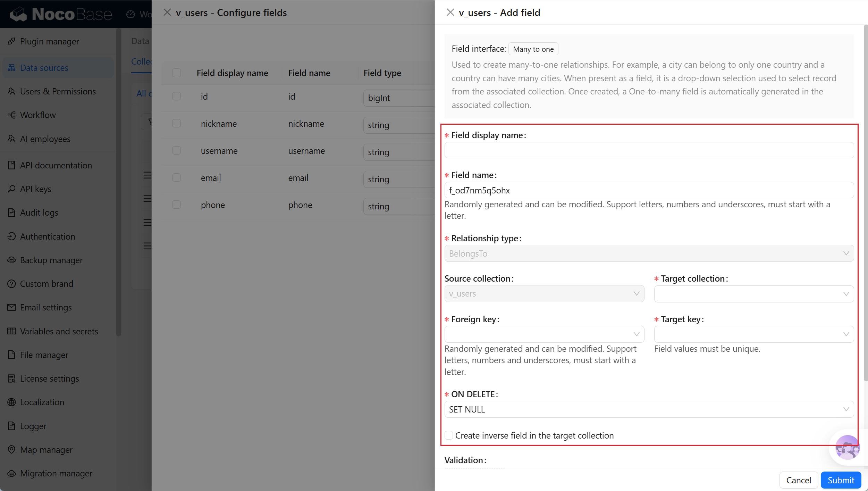The width and height of the screenshot is (868, 491).
Task: Close the v_users Add field drawer
Action: coord(450,13)
